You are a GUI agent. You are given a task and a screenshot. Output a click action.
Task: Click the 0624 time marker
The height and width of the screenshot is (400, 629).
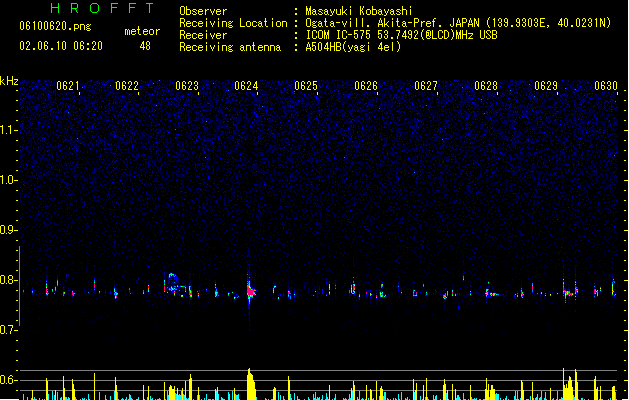point(246,86)
